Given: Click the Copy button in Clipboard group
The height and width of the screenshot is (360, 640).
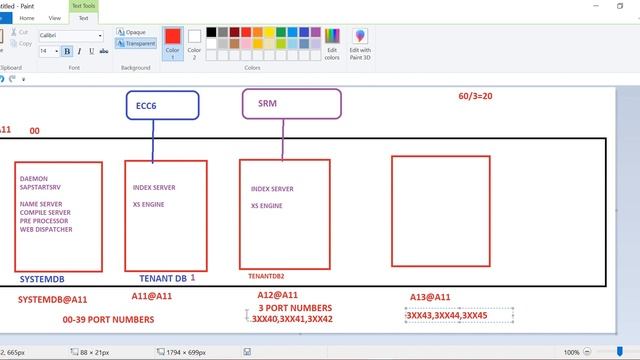Looking at the screenshot, I should pyautogui.click(x=21, y=43).
